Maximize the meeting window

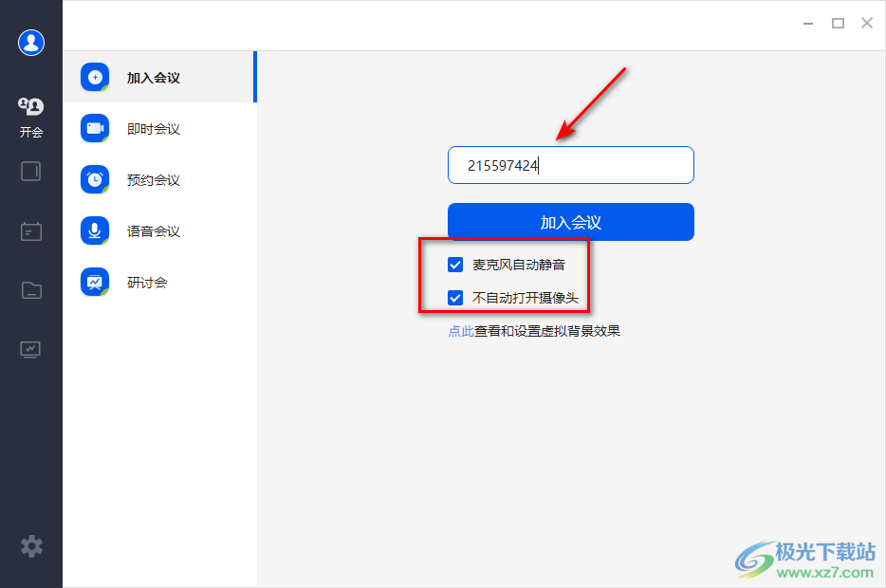(838, 23)
